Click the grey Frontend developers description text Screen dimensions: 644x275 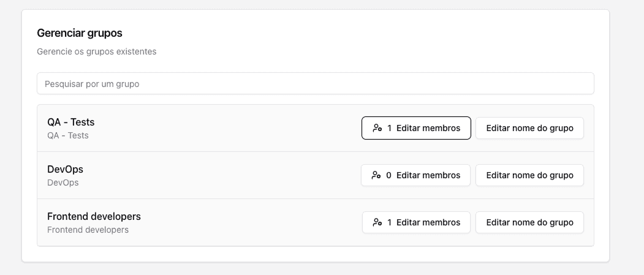coord(88,230)
